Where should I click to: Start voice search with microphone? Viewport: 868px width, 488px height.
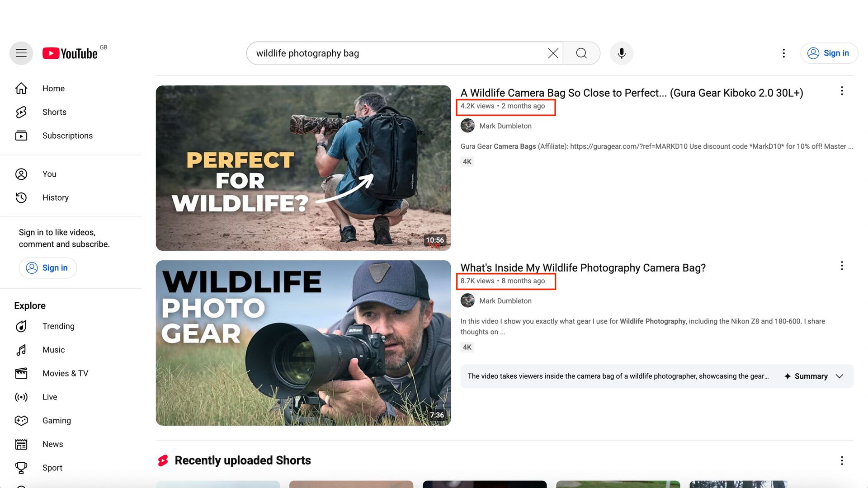622,53
